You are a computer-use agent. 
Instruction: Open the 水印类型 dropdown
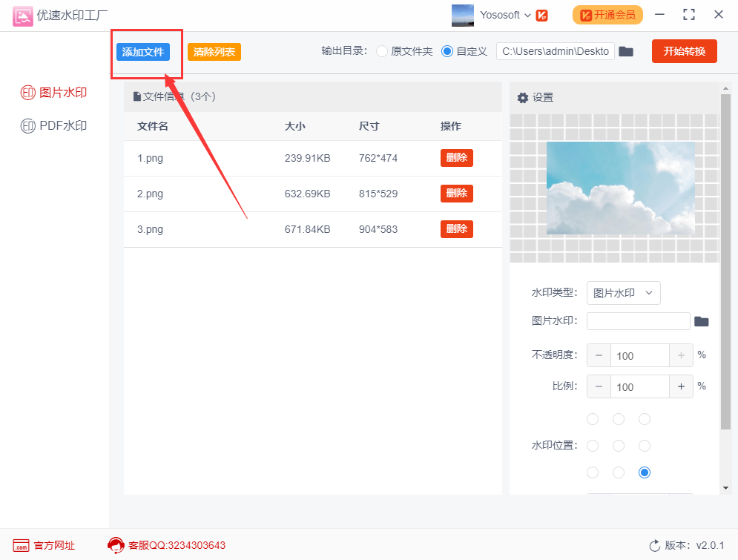[623, 293]
